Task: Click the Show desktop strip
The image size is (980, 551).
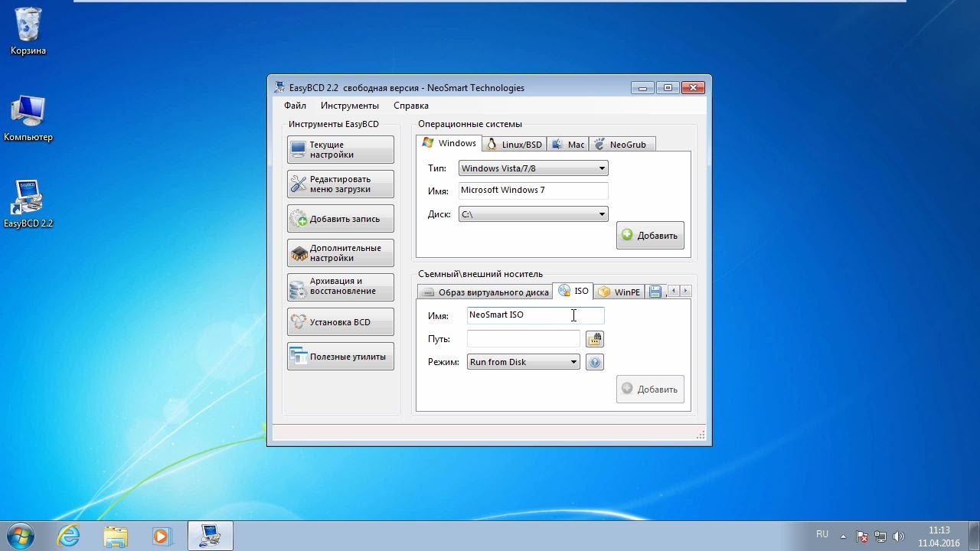Action: [x=974, y=536]
